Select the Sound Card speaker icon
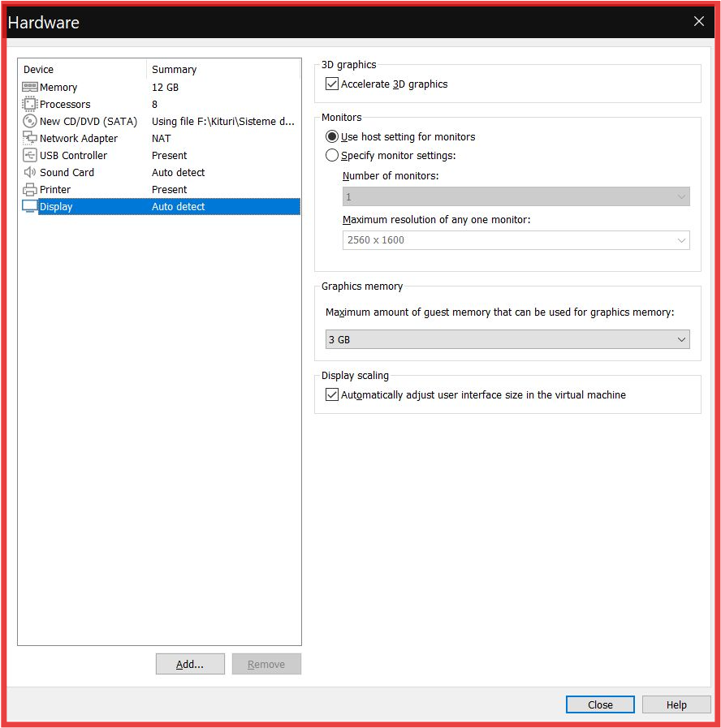Viewport: 721px width, 728px height. click(30, 172)
